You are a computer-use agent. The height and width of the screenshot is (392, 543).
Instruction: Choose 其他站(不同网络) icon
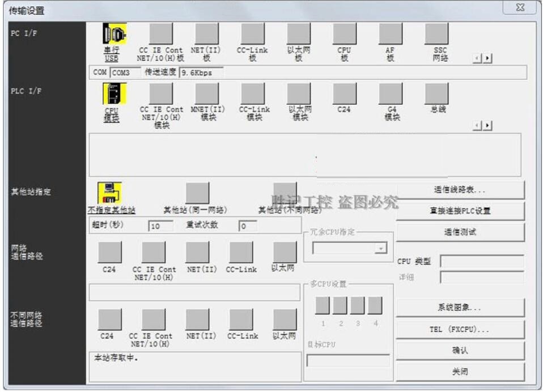click(x=285, y=193)
